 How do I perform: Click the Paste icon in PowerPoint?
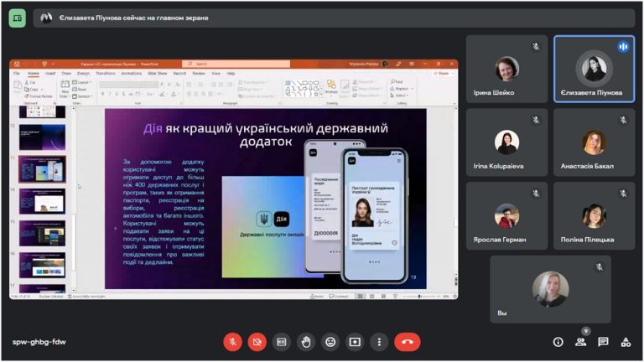click(x=18, y=85)
